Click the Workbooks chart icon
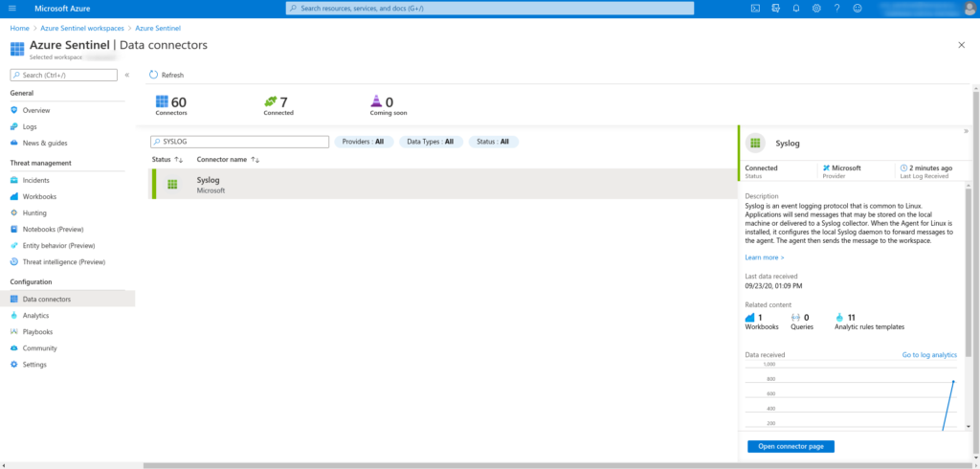This screenshot has width=980, height=469. 14,196
